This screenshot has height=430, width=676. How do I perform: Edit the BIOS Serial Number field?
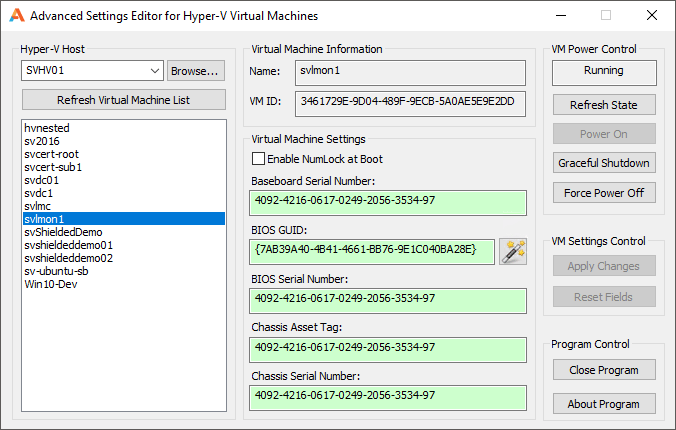tap(388, 301)
